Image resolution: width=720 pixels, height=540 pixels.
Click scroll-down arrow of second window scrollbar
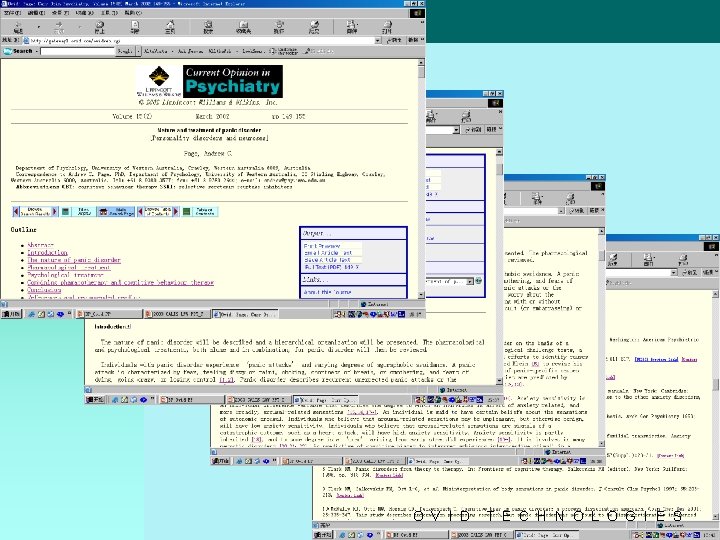click(x=499, y=381)
